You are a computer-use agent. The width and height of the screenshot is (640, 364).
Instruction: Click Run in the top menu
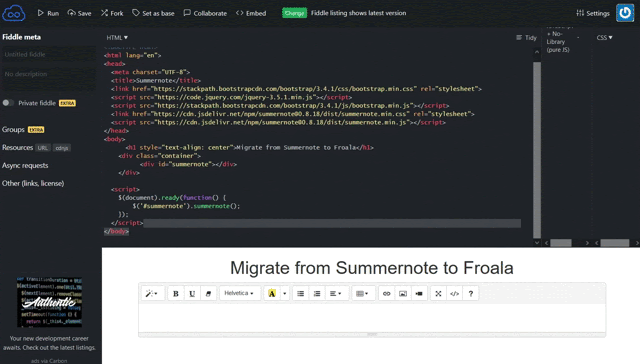pyautogui.click(x=48, y=13)
